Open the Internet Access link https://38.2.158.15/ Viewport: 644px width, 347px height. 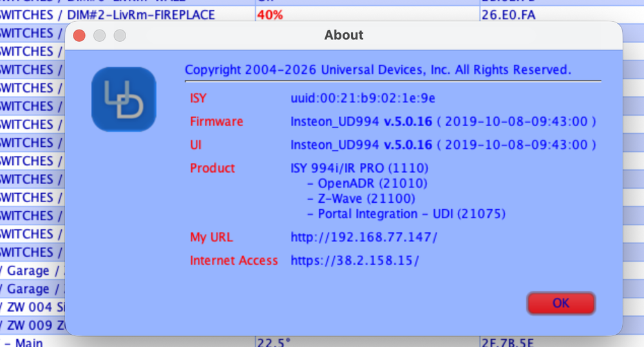(355, 261)
